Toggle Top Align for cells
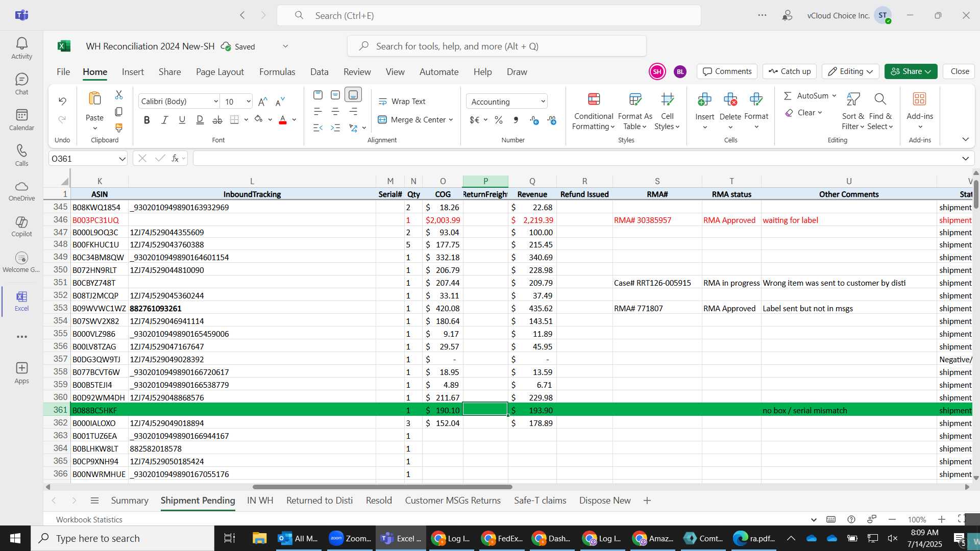The width and height of the screenshot is (980, 551). tap(318, 95)
